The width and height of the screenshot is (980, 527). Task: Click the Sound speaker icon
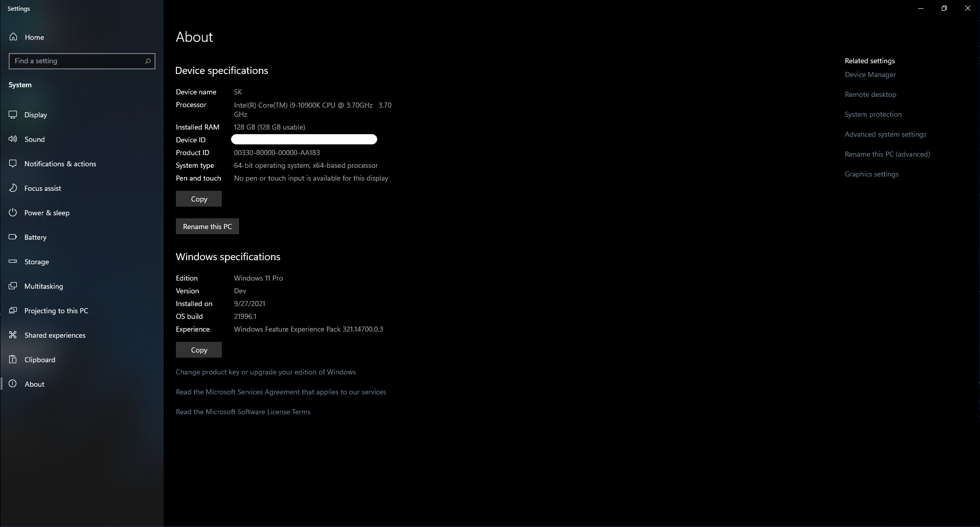tap(13, 139)
